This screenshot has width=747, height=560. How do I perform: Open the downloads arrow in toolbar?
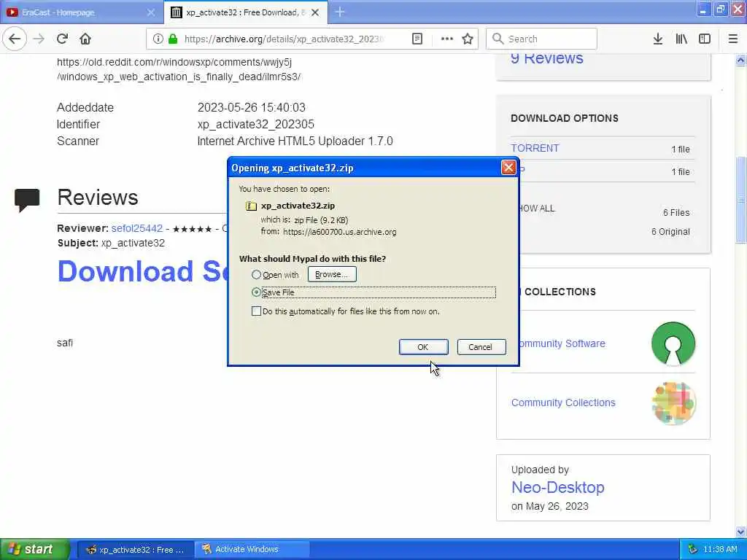tap(658, 39)
